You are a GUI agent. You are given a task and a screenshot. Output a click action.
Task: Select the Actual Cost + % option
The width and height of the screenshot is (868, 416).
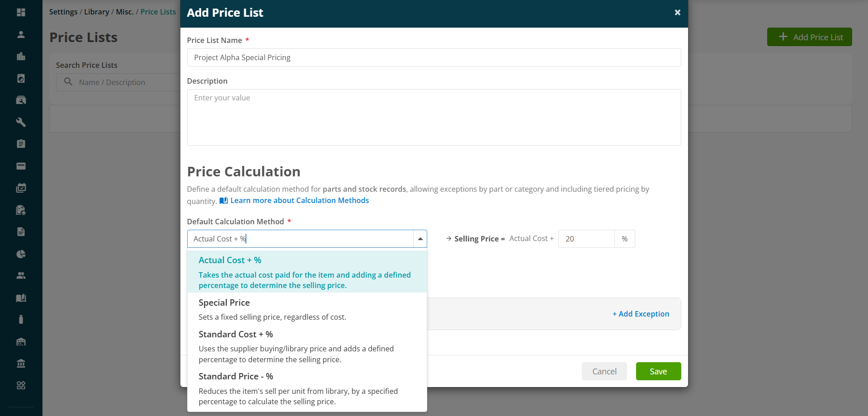[x=307, y=272]
